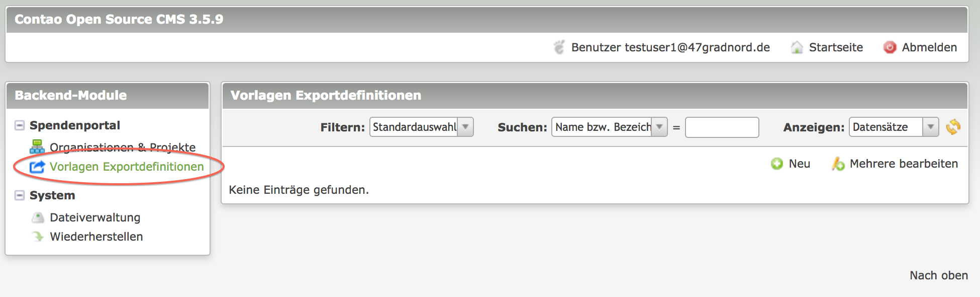
Task: Click the Nach oben link
Action: 939,275
